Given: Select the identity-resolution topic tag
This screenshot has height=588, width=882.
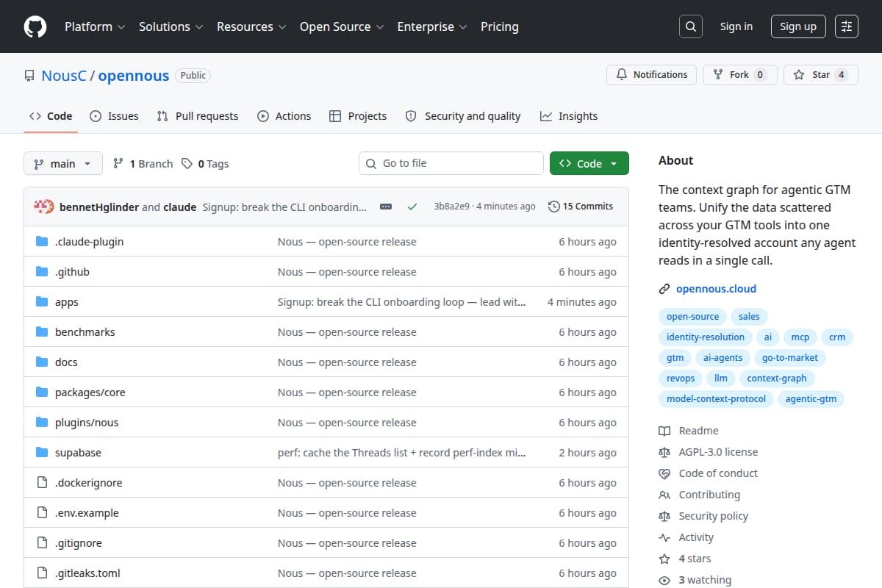Looking at the screenshot, I should coord(706,337).
